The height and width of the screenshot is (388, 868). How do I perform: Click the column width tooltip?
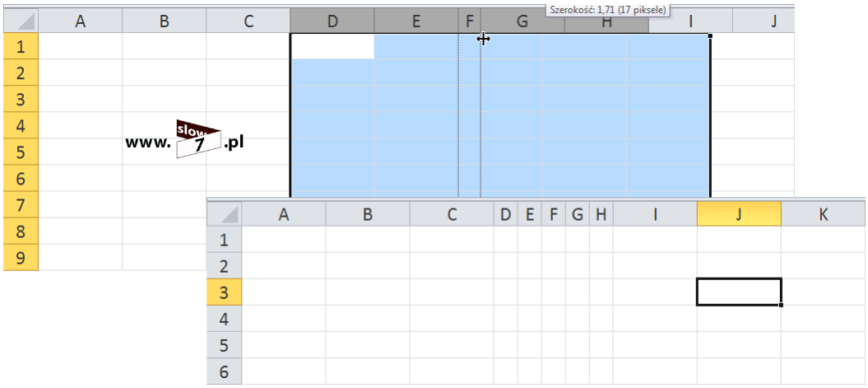click(607, 9)
